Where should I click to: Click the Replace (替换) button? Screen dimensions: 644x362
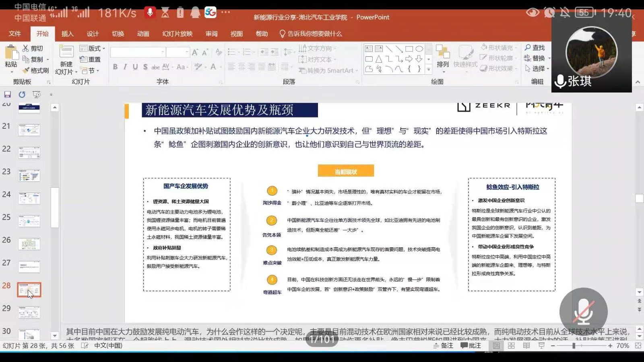coord(535,58)
